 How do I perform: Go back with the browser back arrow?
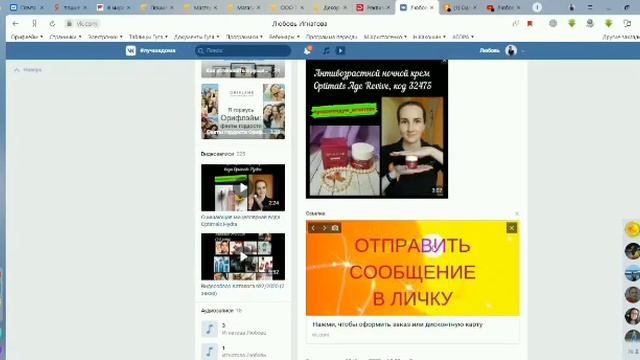pos(16,24)
